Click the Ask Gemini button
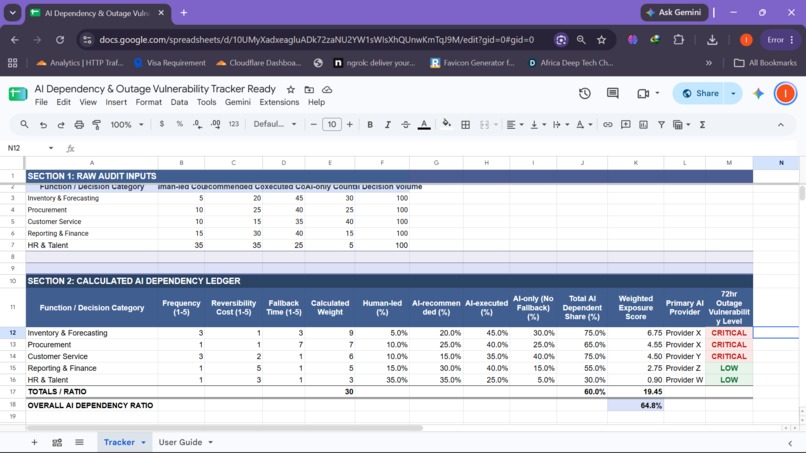The width and height of the screenshot is (806, 453). (x=674, y=12)
